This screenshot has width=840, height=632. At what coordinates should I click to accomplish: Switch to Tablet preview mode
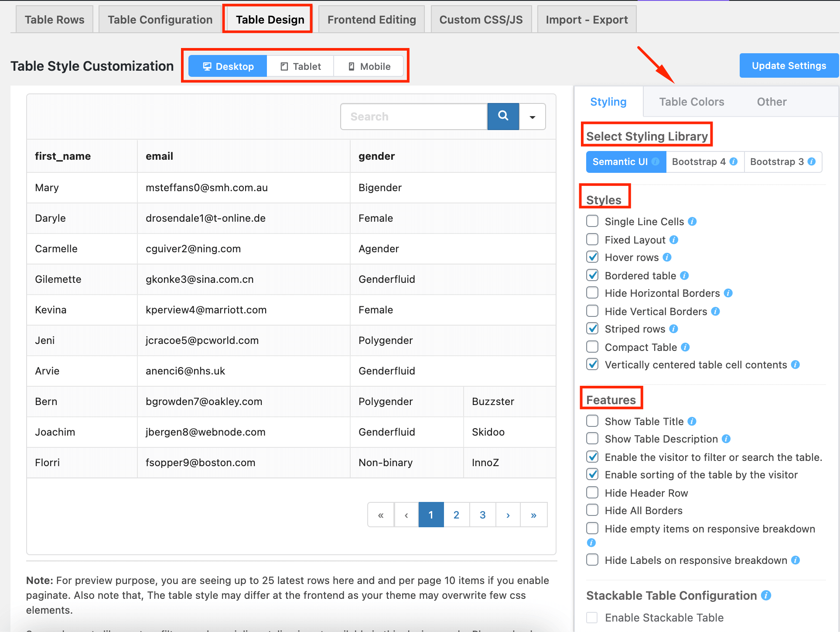pyautogui.click(x=300, y=66)
